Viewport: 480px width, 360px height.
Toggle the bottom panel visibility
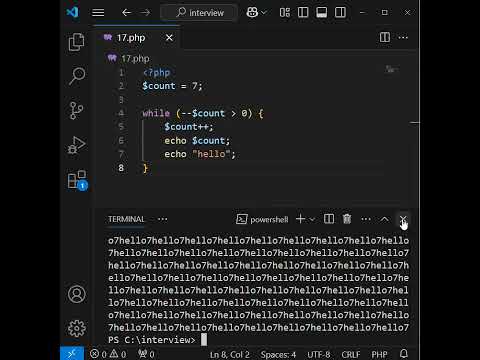tap(321, 13)
